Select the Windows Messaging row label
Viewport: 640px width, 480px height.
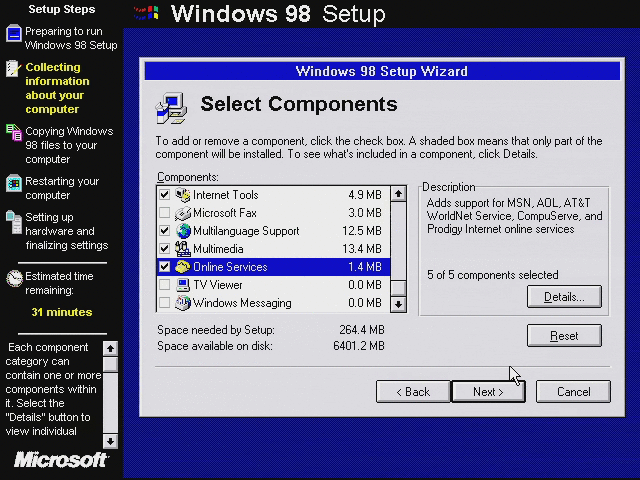(242, 303)
